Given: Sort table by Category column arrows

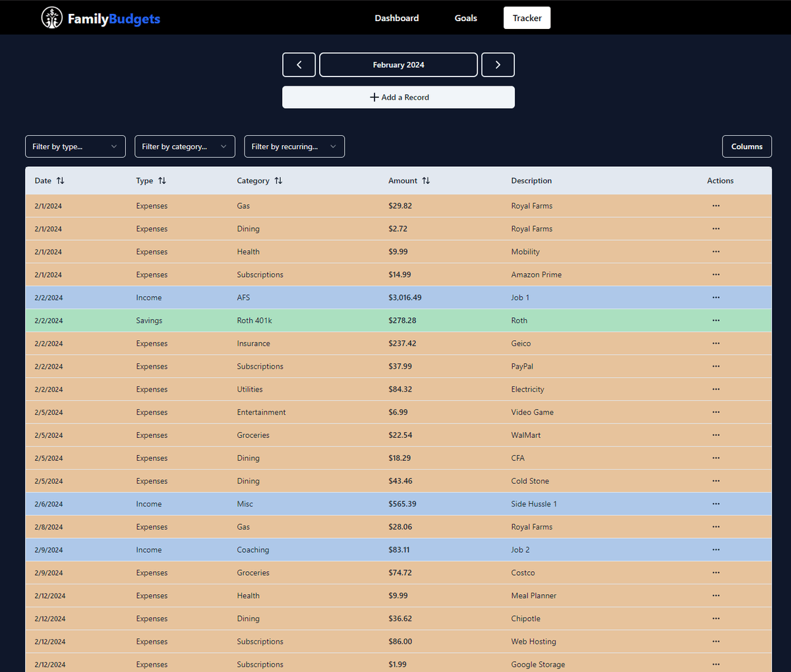Looking at the screenshot, I should point(278,181).
